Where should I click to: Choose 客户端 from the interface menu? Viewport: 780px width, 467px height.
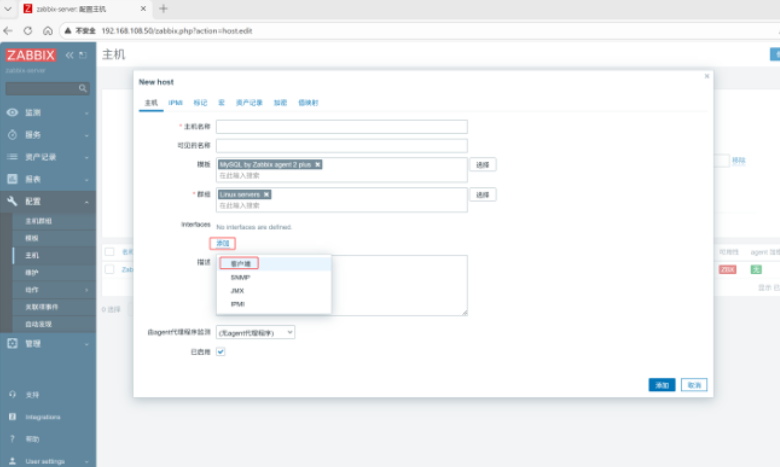pyautogui.click(x=274, y=264)
